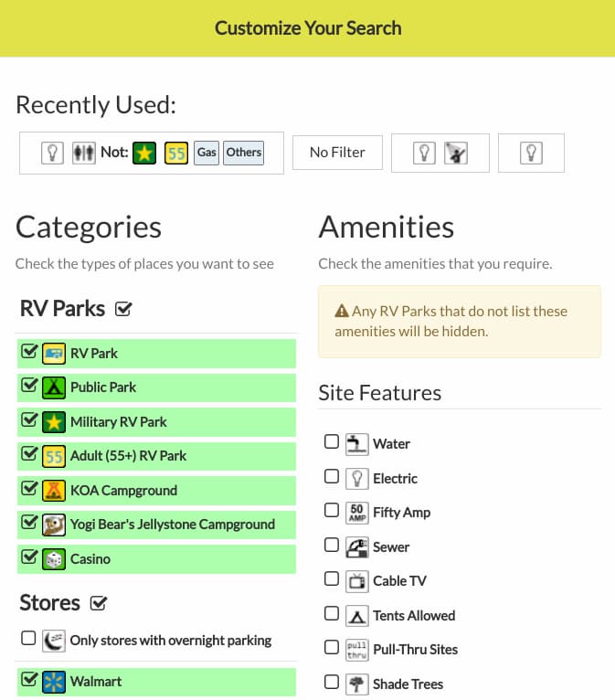
Task: Click the Walmart spark logo icon
Action: click(x=54, y=682)
